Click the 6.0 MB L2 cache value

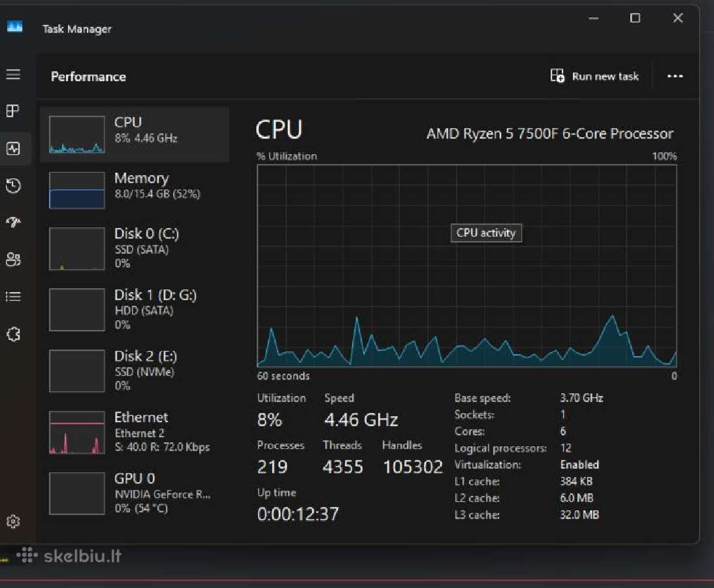576,498
